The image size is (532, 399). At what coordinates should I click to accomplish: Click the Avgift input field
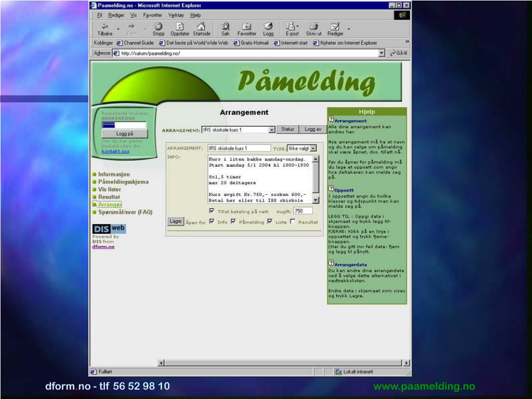303,211
